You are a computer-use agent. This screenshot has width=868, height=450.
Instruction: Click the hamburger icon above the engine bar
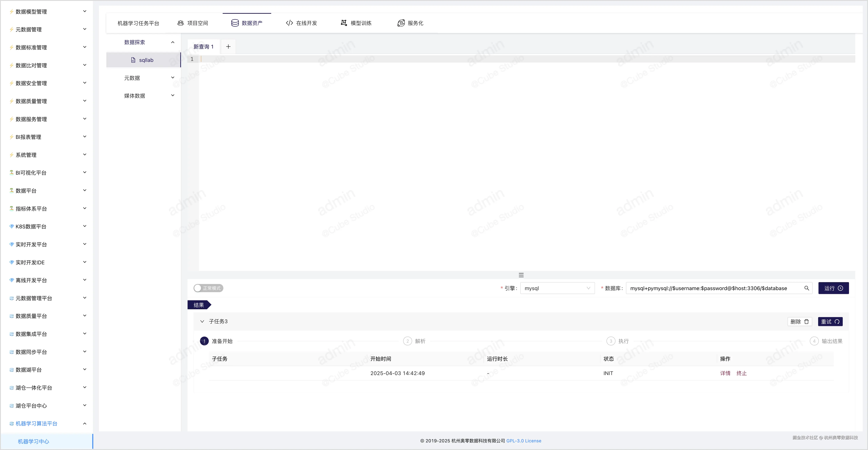pos(521,275)
